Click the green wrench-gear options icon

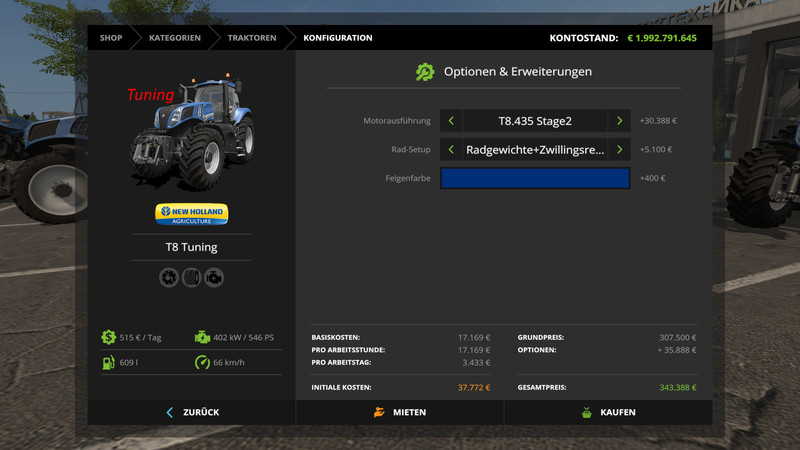point(425,72)
